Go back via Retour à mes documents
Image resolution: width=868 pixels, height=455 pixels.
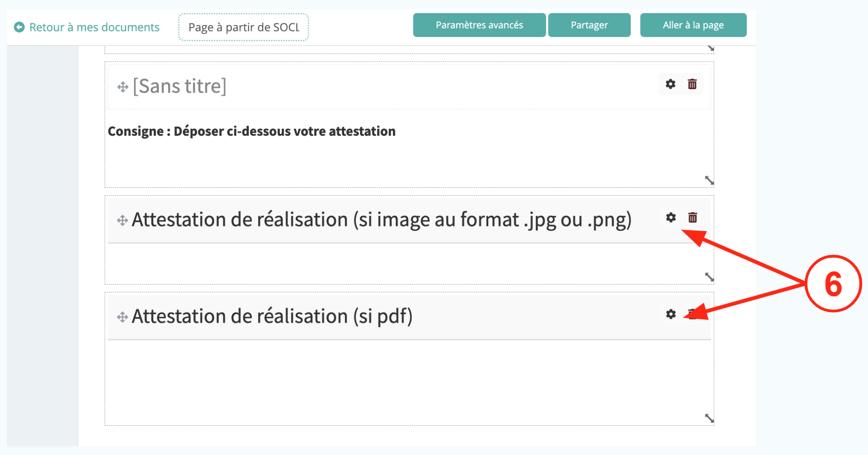point(94,27)
